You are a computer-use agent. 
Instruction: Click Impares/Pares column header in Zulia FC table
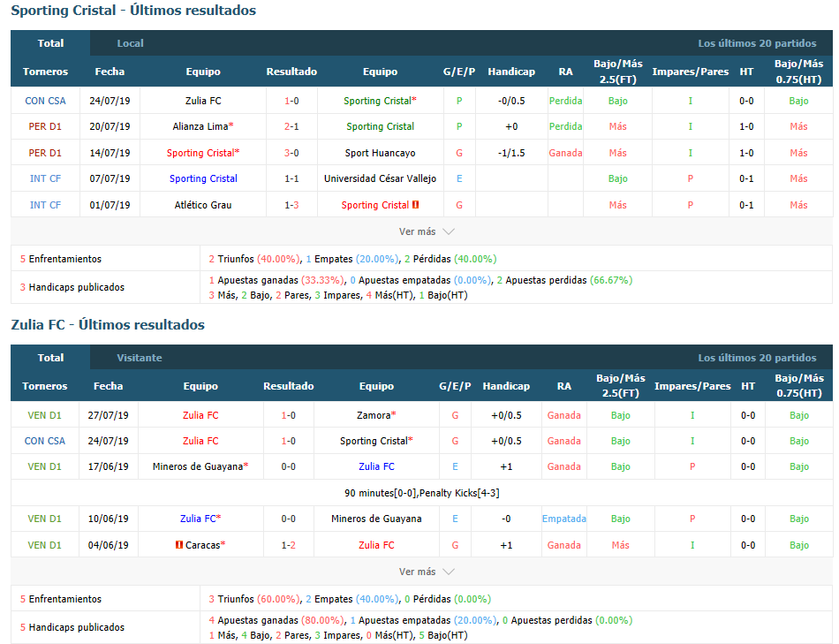coord(692,385)
